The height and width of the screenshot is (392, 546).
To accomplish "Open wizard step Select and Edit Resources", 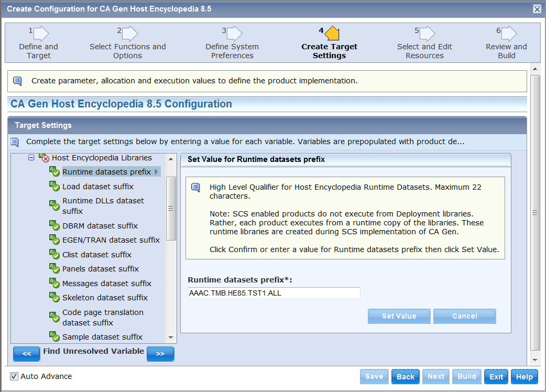I will pos(424,51).
